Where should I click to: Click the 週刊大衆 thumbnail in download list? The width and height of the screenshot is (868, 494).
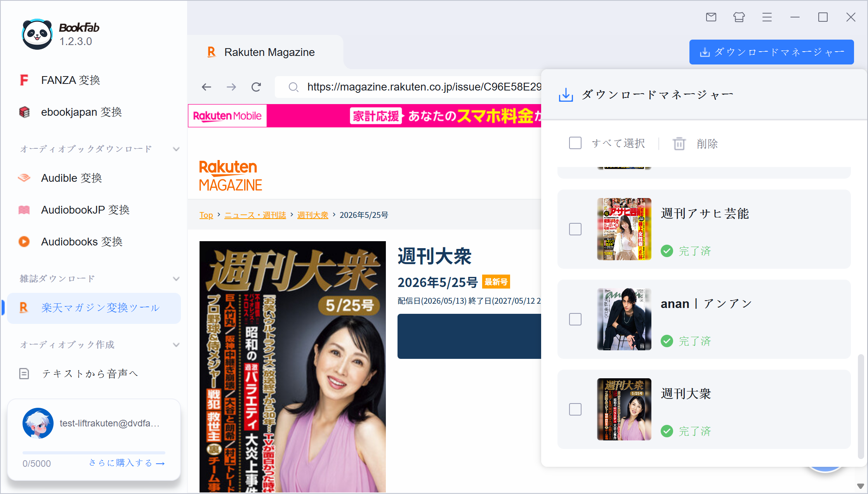tap(624, 409)
